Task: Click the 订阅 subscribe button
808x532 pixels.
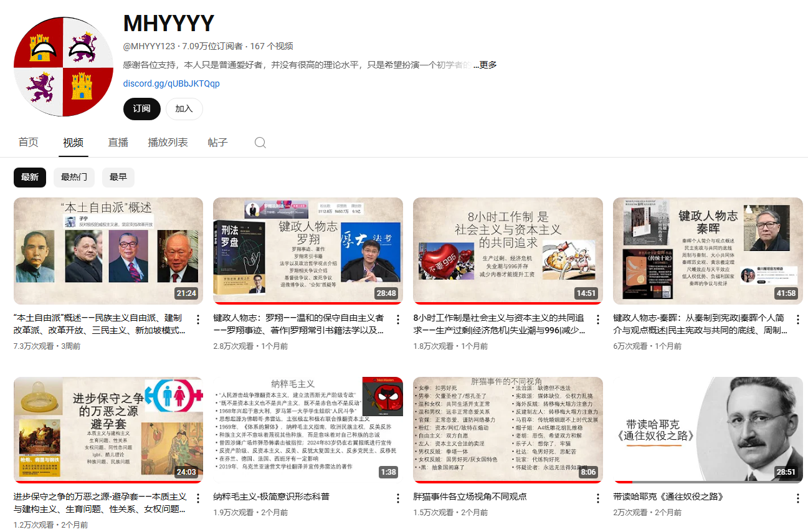Action: (x=141, y=108)
